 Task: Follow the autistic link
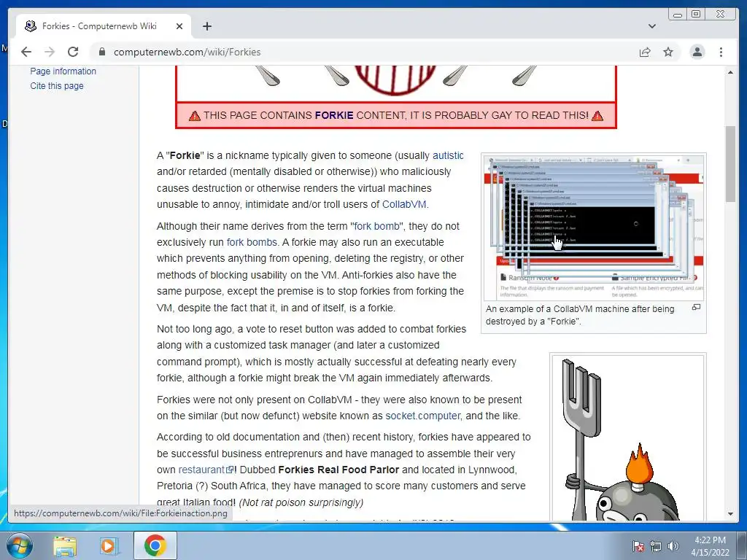coord(448,155)
